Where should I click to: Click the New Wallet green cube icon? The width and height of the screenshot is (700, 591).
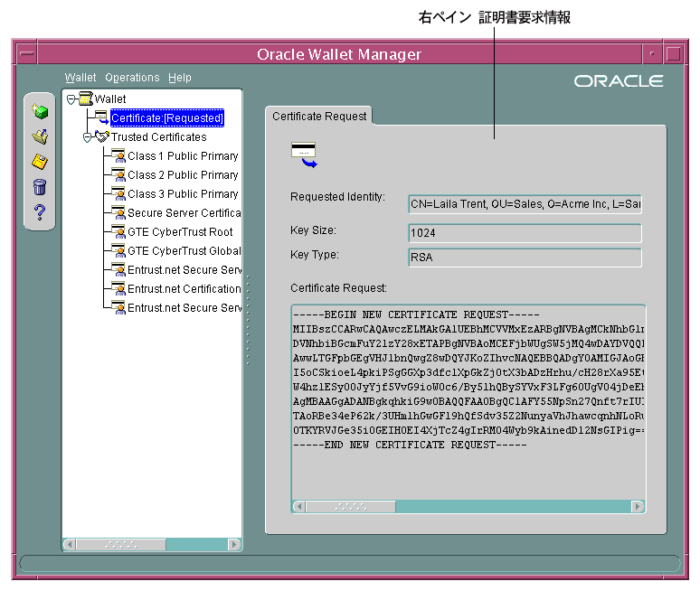40,111
